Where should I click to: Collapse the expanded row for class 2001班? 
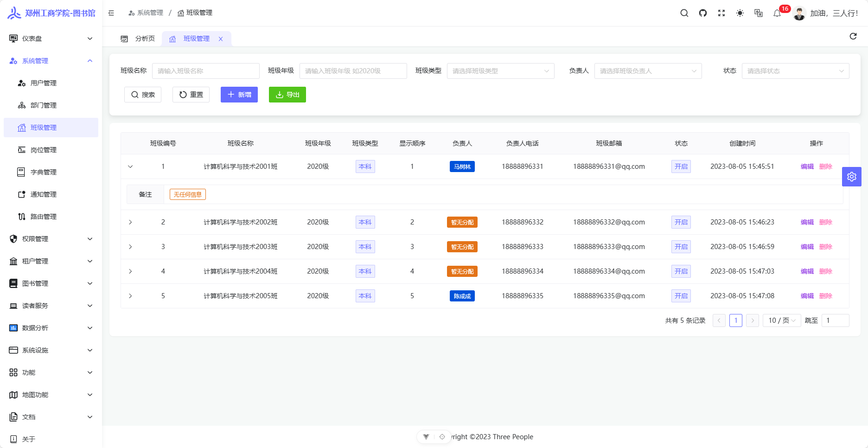[130, 166]
